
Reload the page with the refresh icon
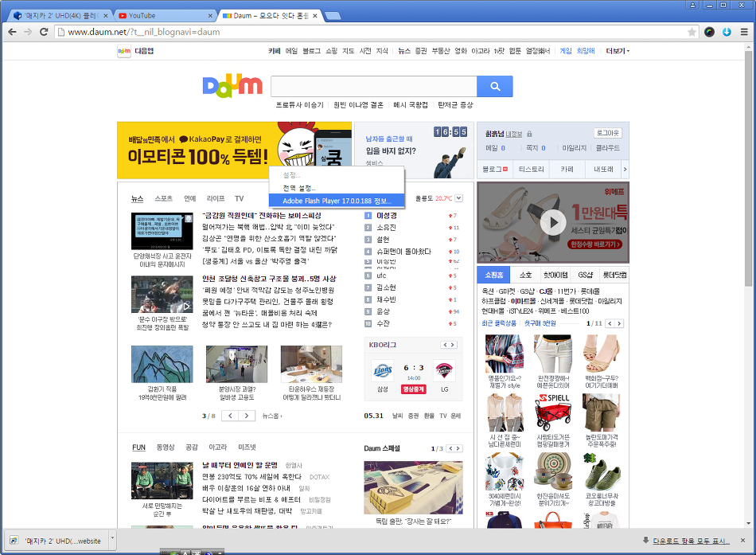click(44, 32)
